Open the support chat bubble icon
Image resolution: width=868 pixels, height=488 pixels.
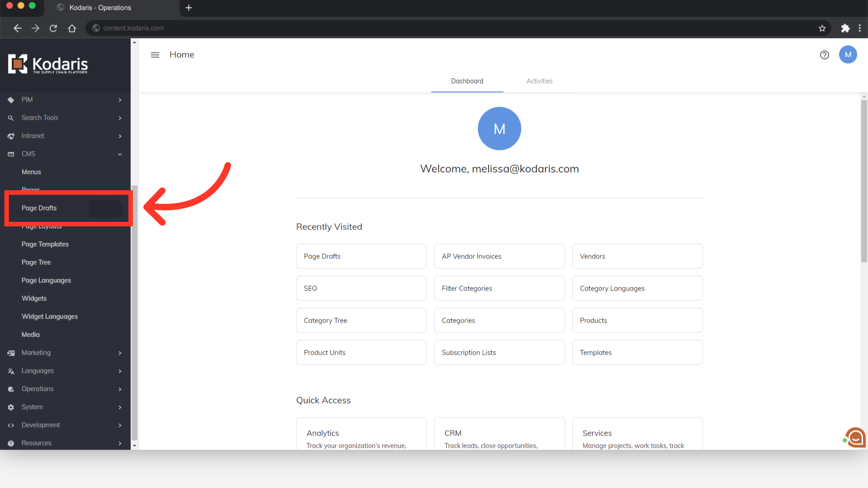click(x=855, y=437)
